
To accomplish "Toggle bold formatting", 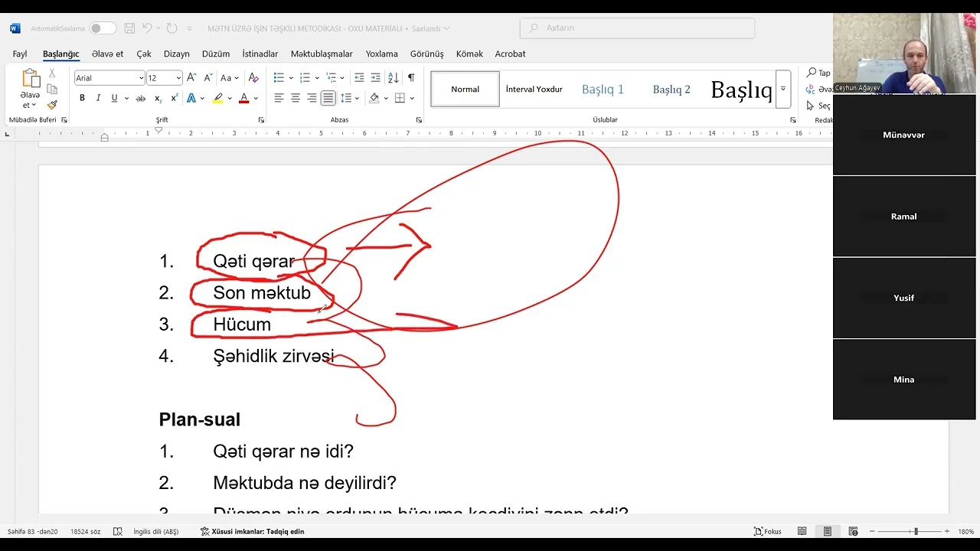I will coord(82,98).
